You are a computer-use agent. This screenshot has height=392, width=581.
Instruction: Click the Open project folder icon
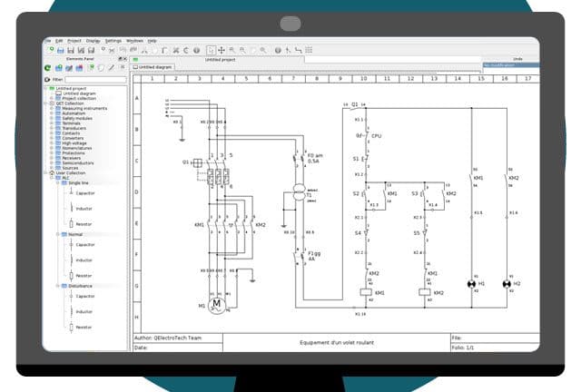point(60,50)
